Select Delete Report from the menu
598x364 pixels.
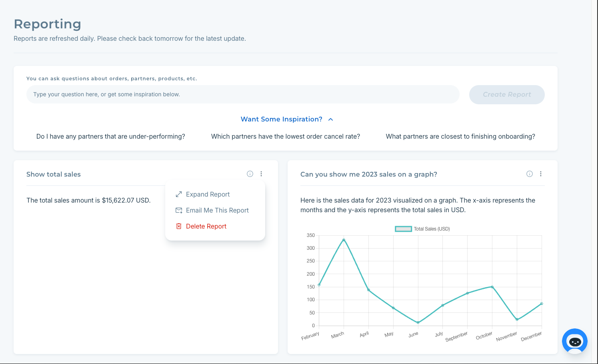(x=206, y=227)
